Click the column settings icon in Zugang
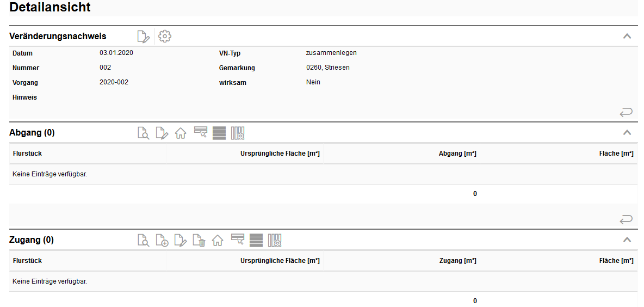 [275, 240]
